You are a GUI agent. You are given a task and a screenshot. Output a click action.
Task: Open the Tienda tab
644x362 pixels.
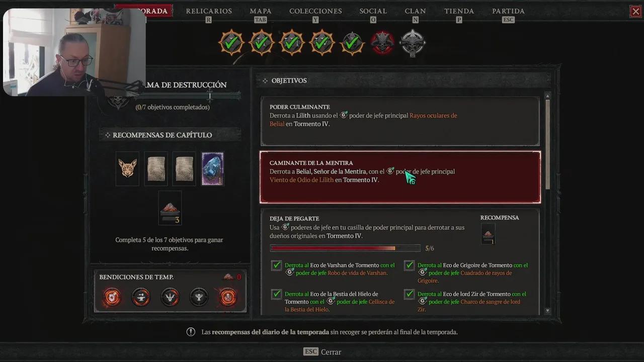(x=459, y=11)
